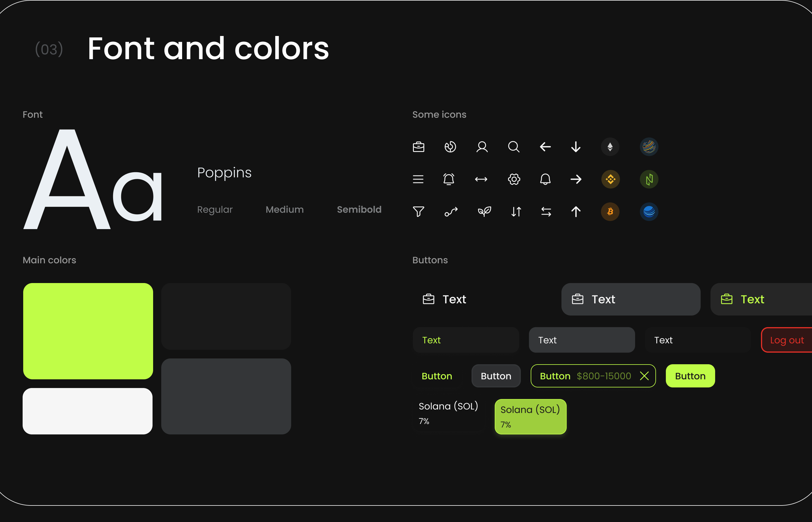The width and height of the screenshot is (812, 522).
Task: Click the solid lime green Button
Action: pyautogui.click(x=690, y=376)
